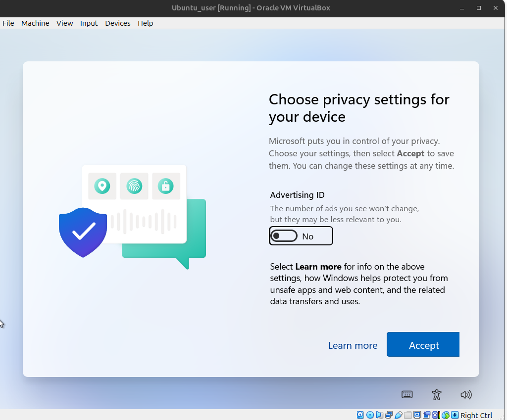
Task: Open the Machine menu
Action: point(35,23)
